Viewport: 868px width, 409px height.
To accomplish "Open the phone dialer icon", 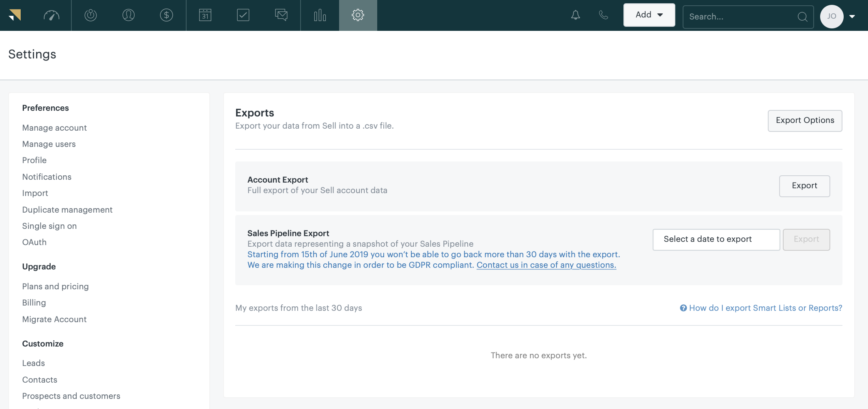I will pos(604,15).
